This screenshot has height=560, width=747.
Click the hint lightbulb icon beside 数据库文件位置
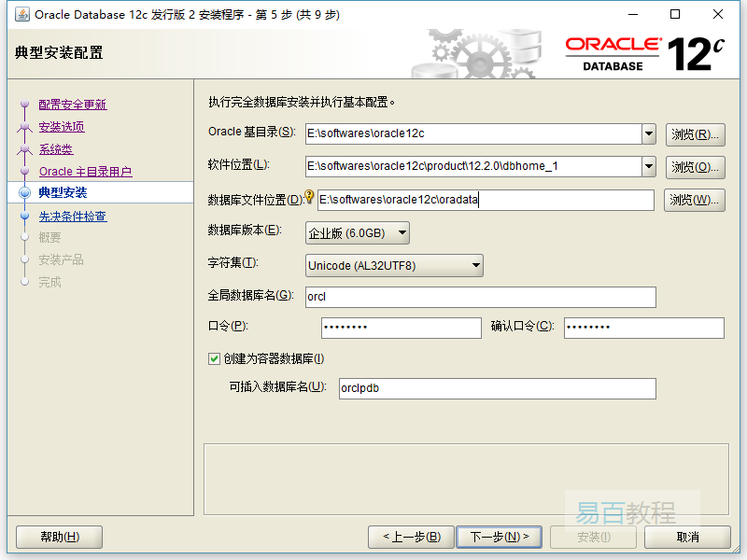tap(309, 196)
